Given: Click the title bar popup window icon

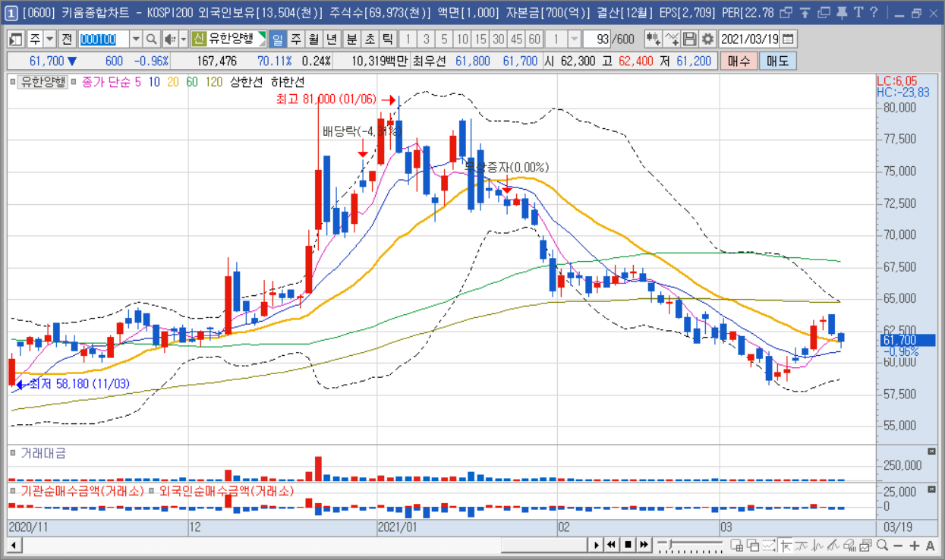Looking at the screenshot, I should coord(786,12).
